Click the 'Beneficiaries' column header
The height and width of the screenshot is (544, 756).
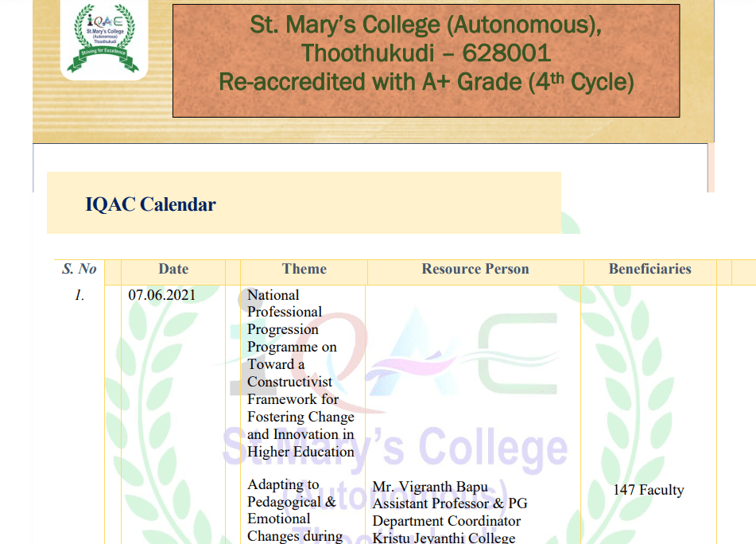650,269
